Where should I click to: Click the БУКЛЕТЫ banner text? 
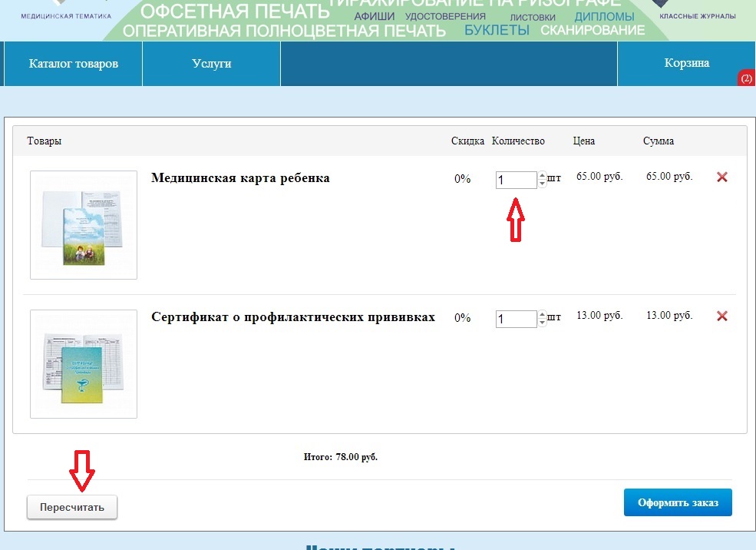497,30
